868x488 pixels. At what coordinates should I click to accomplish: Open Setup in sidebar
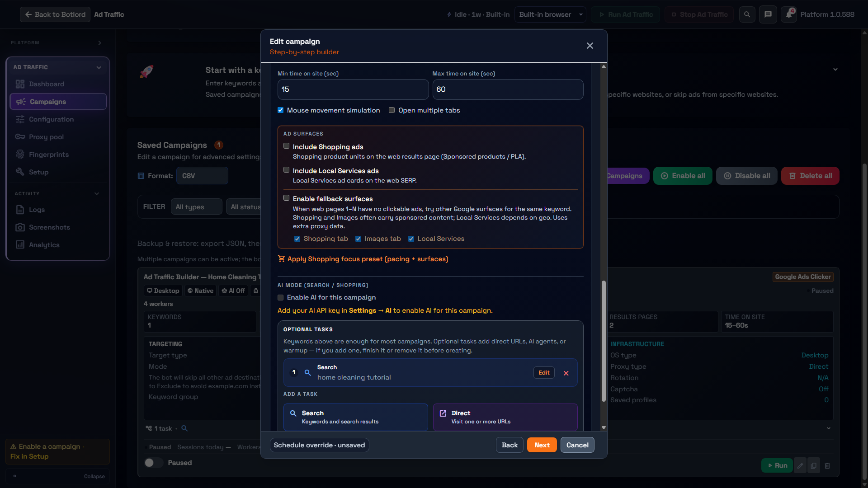coord(58,172)
